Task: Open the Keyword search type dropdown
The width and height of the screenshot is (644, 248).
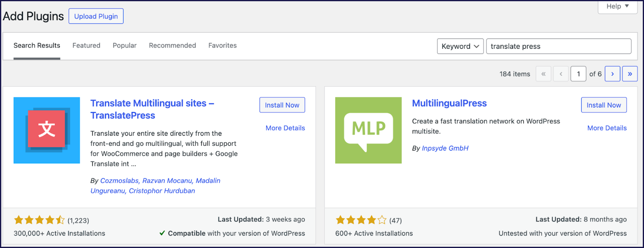Action: 460,46
